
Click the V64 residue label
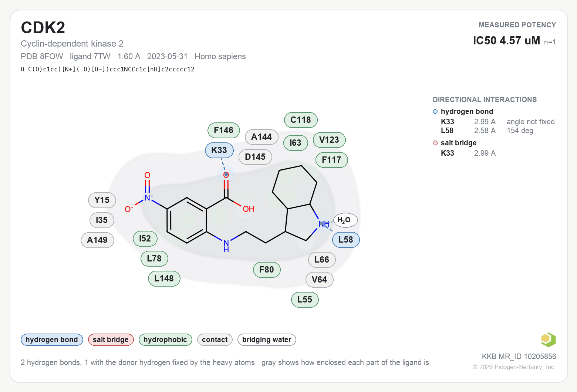319,280
